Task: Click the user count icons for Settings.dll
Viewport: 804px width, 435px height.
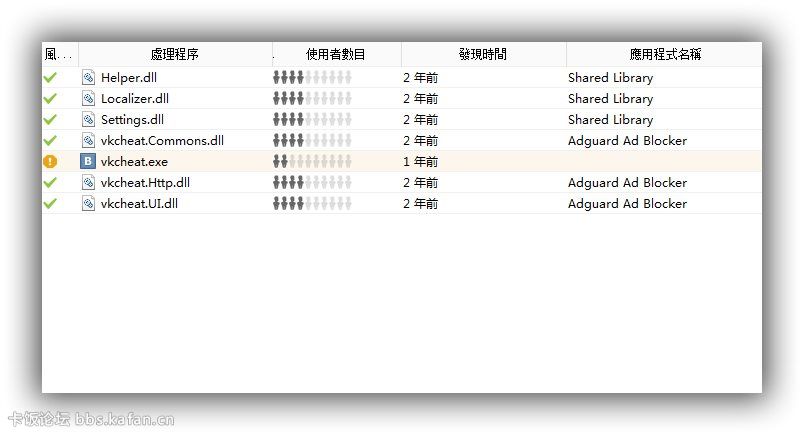Action: point(312,120)
